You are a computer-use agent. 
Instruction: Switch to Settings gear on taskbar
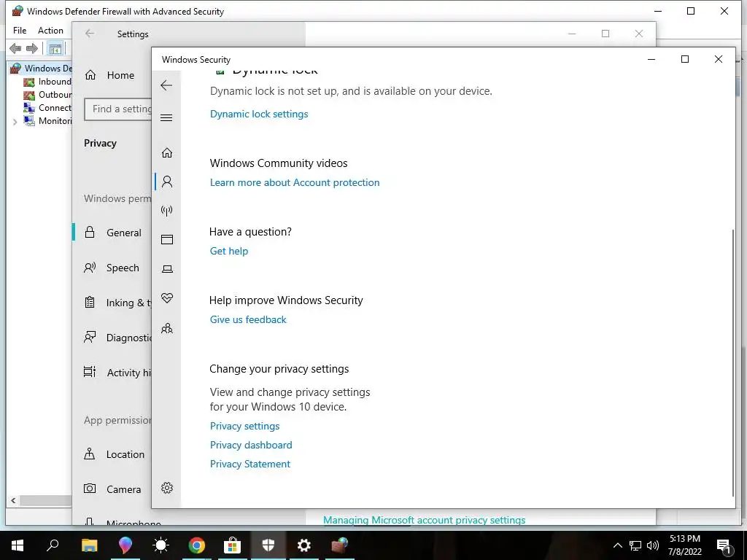point(304,545)
